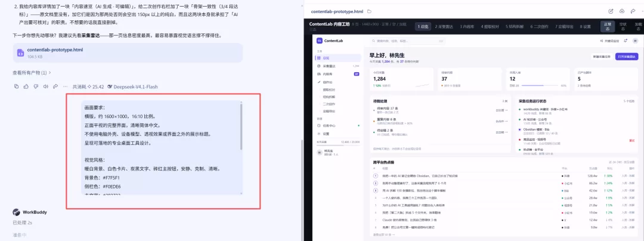Viewport: 644px width, 241px height.
Task: Click the 今日采集 1,284 stat card
Action: pyautogui.click(x=401, y=79)
